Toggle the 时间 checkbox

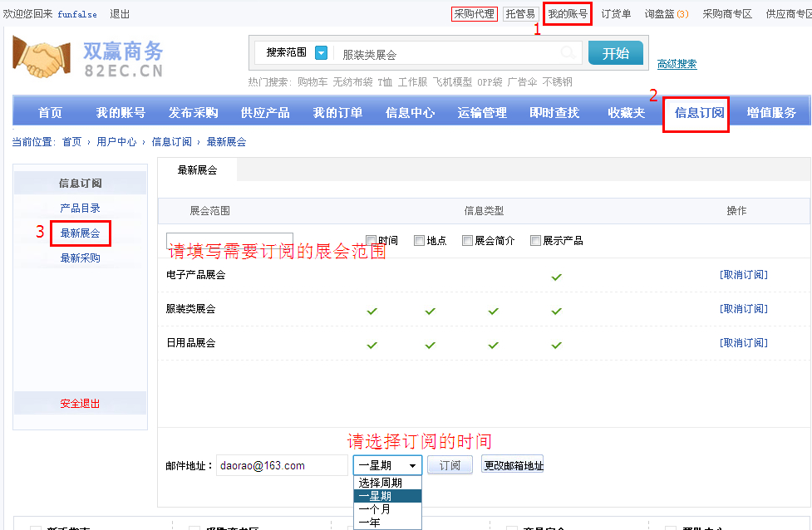pyautogui.click(x=372, y=240)
